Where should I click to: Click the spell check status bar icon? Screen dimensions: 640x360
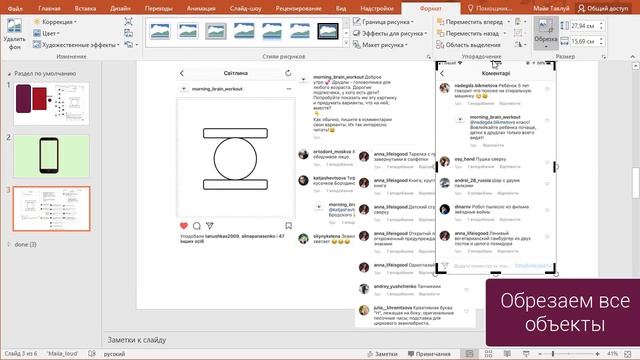tap(92, 354)
